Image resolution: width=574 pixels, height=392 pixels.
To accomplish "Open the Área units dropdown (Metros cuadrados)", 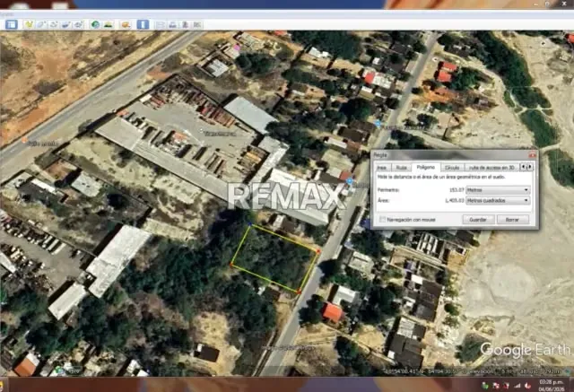I will pos(498,201).
